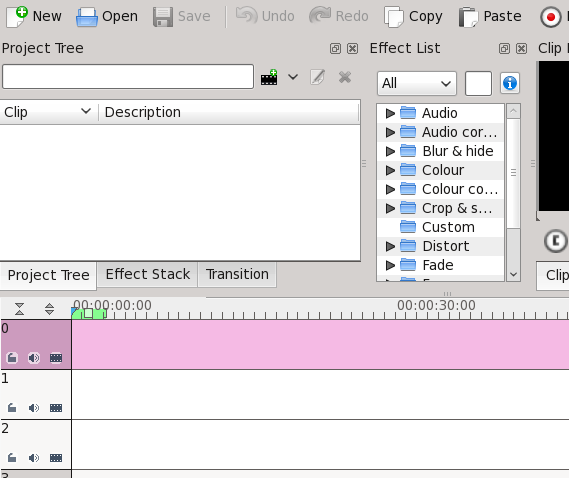Click the Add Clip filmstrip icon
Image resolution: width=569 pixels, height=478 pixels.
pyautogui.click(x=269, y=77)
